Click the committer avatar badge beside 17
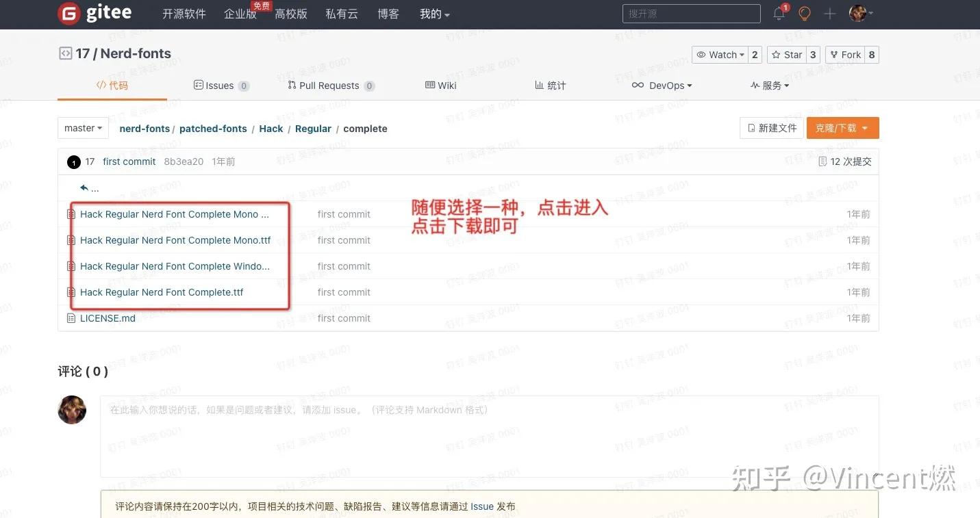980x518 pixels. [x=74, y=162]
